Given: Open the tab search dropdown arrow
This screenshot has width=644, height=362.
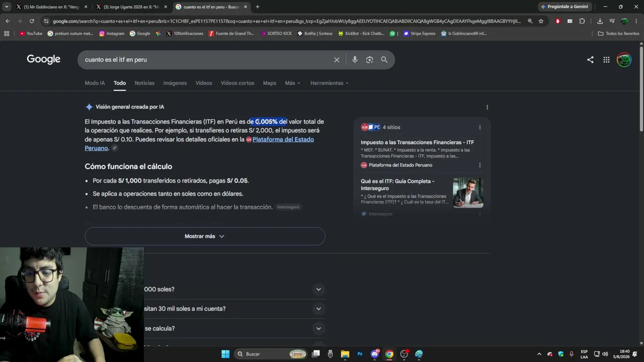Looking at the screenshot, I should click(7, 7).
